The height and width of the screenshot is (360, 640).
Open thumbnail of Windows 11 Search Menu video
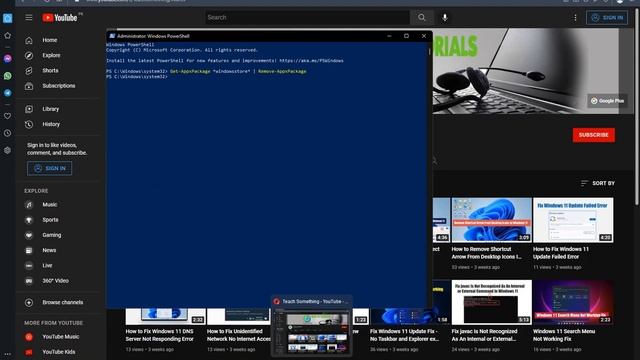click(573, 302)
